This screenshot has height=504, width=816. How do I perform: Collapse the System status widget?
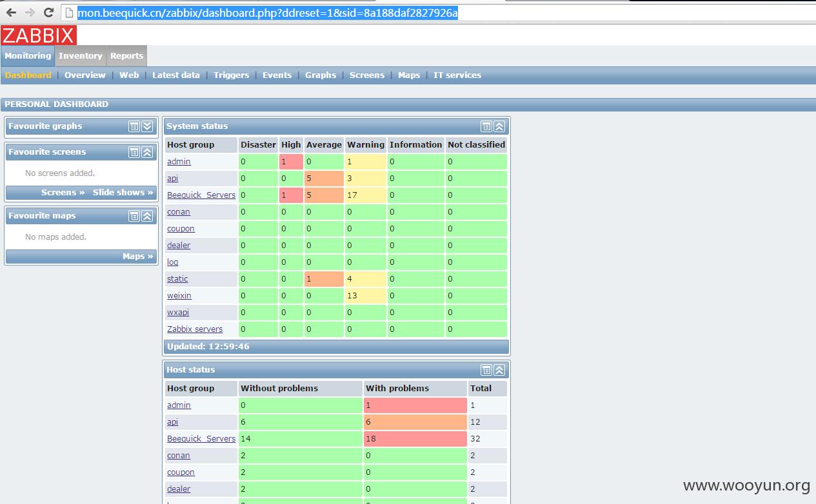pyautogui.click(x=499, y=126)
